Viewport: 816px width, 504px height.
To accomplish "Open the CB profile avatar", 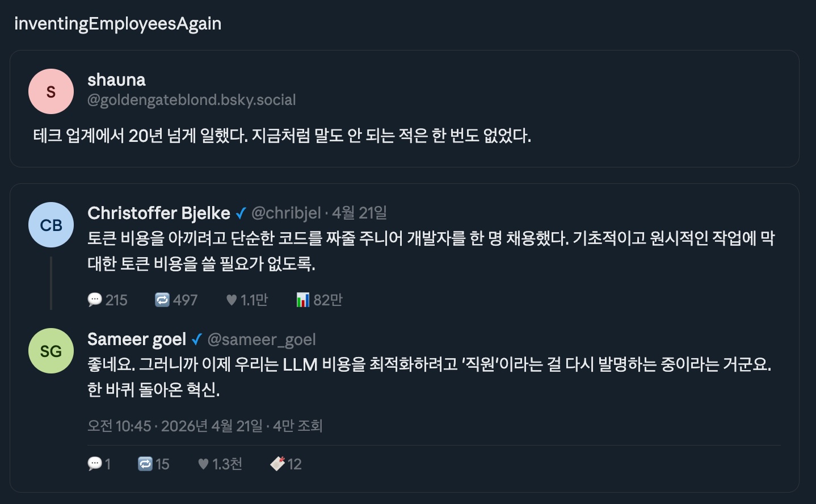I will (51, 225).
